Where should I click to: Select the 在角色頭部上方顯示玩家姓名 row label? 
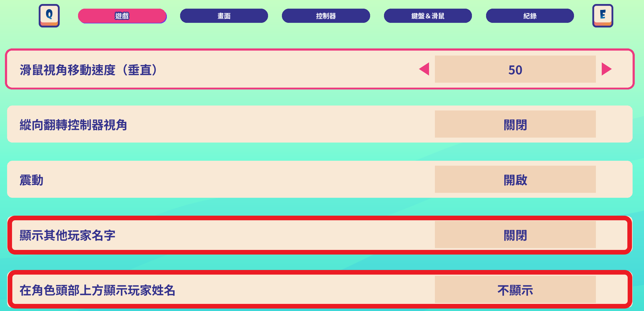tap(97, 290)
